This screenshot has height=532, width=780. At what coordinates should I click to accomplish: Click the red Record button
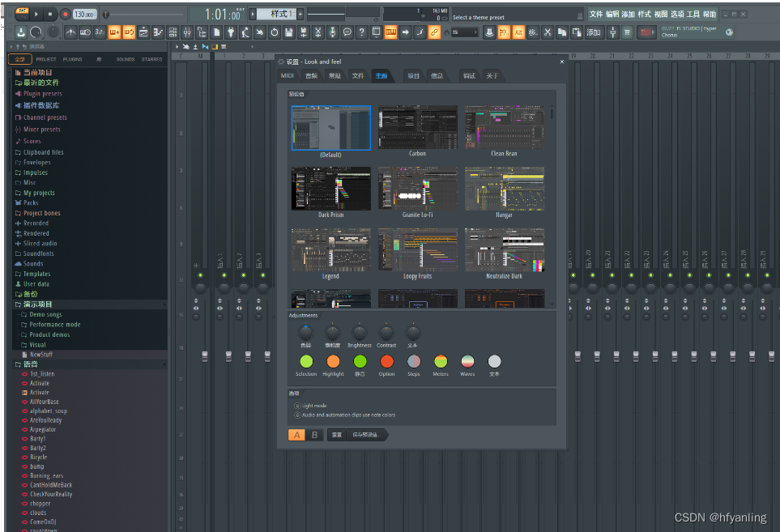click(x=65, y=14)
